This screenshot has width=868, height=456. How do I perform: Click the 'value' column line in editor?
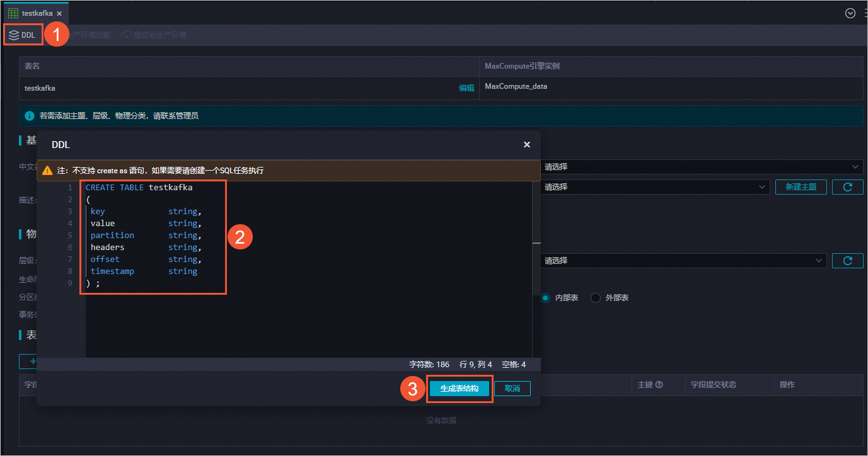coord(146,224)
